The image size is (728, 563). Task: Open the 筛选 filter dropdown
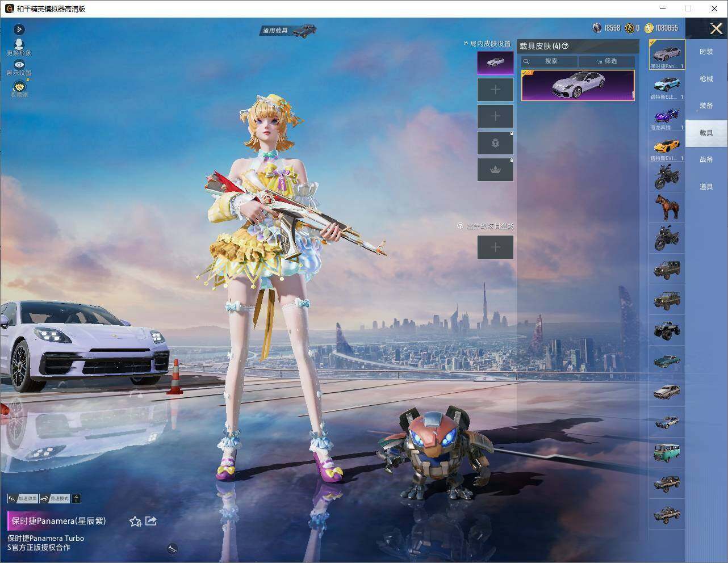tap(606, 61)
